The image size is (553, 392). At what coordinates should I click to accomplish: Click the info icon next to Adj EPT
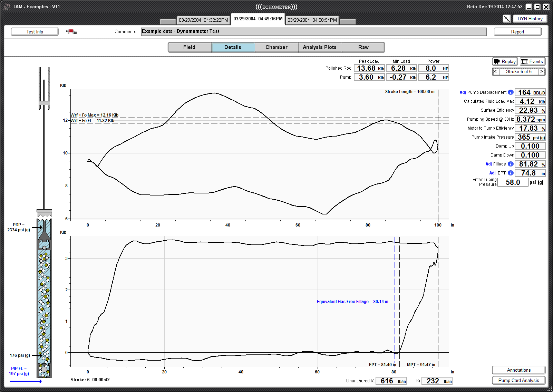click(510, 173)
